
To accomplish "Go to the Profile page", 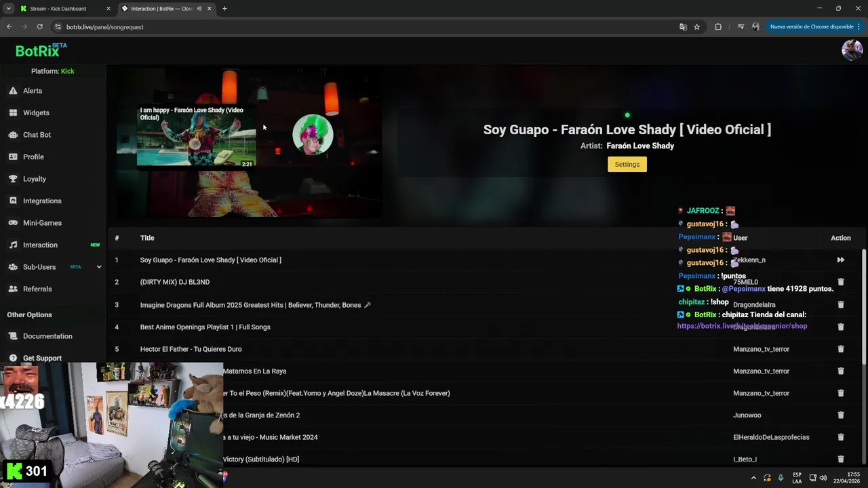I will pyautogui.click(x=33, y=157).
